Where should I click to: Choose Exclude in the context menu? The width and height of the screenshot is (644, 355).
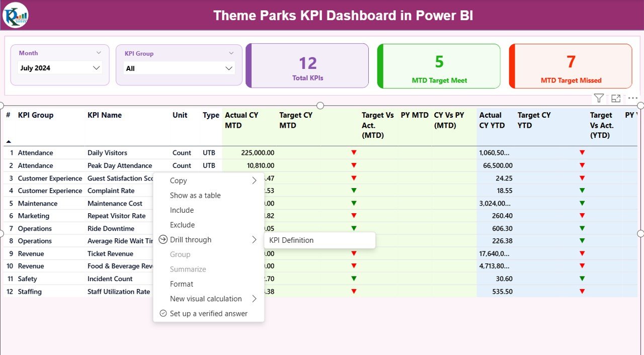tap(182, 225)
